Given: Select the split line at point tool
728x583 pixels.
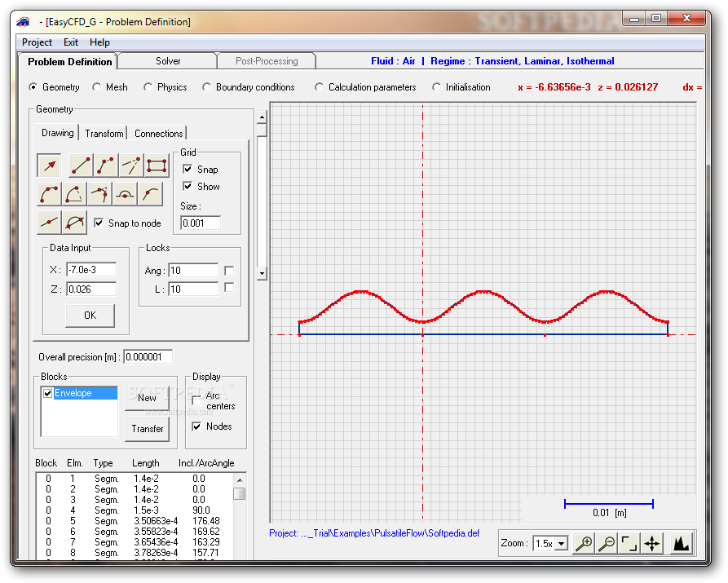Looking at the screenshot, I should pyautogui.click(x=49, y=223).
